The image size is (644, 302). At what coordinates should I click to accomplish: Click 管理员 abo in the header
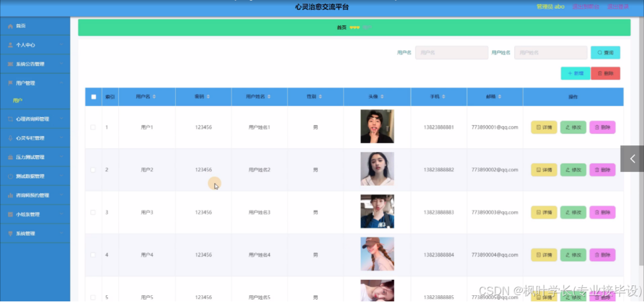(x=550, y=7)
